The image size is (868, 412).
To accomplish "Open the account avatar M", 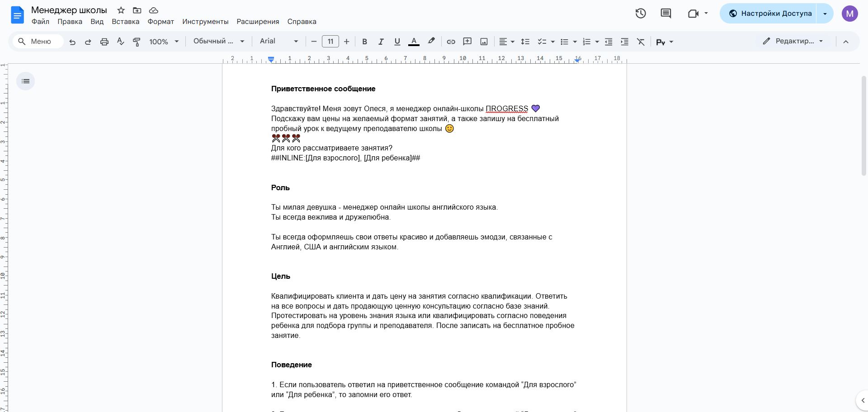I will coord(850,14).
